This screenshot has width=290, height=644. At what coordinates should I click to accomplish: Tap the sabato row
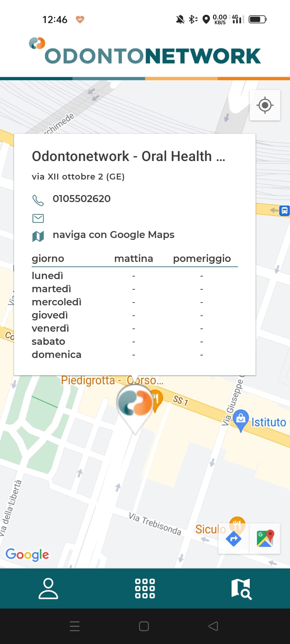pyautogui.click(x=135, y=341)
